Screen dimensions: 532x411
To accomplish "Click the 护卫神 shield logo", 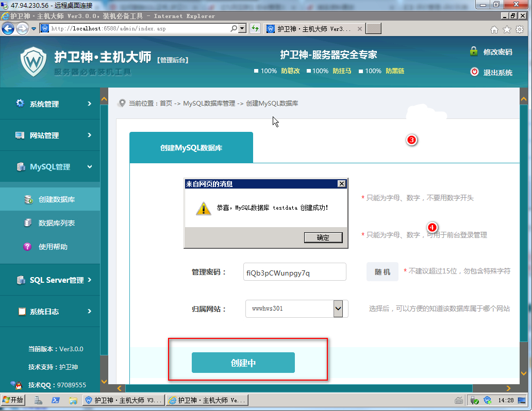I will pos(33,62).
